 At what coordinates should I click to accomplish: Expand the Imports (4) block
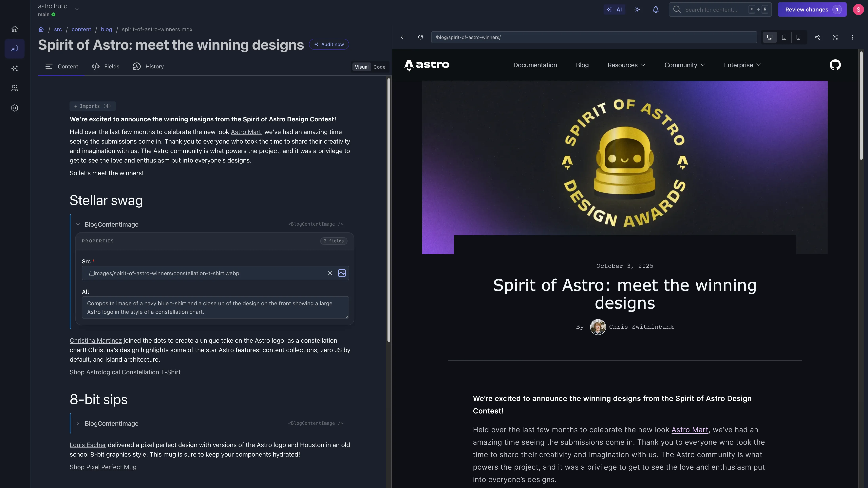[93, 106]
